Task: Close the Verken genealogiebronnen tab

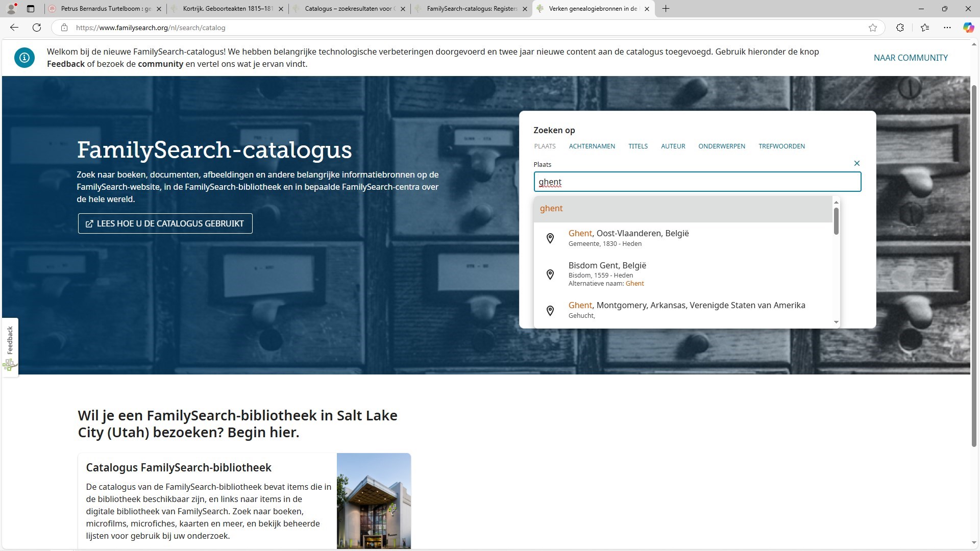Action: pos(647,9)
